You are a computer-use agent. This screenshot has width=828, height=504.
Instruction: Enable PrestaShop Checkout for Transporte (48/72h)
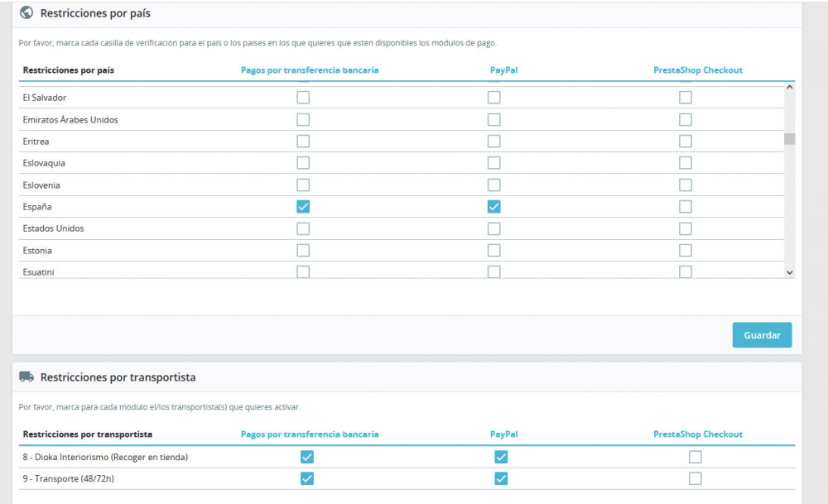coord(696,478)
